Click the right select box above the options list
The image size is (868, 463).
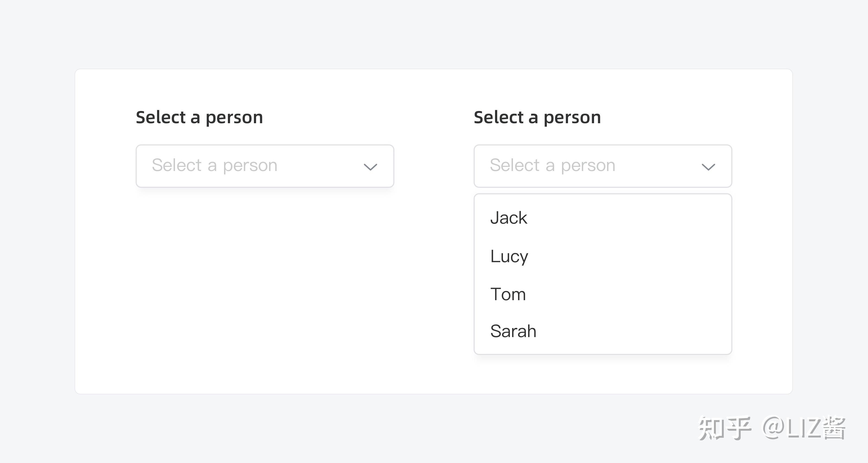(602, 166)
